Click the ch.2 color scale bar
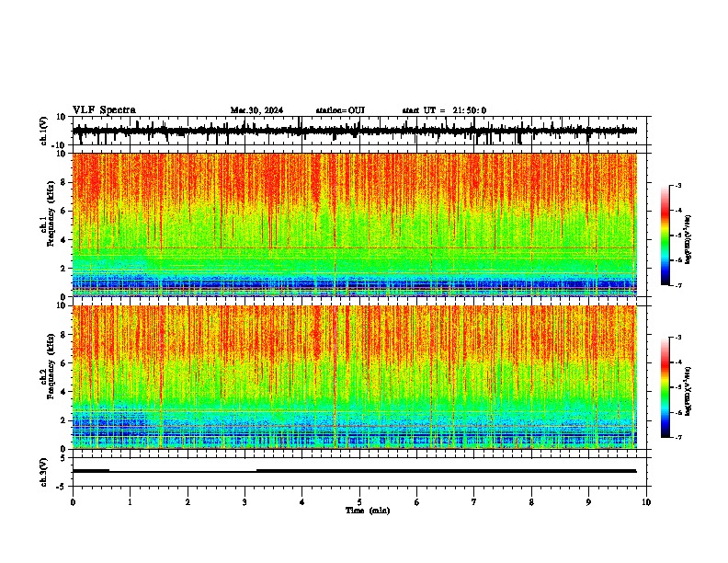This screenshot has height=563, width=728. coord(665,387)
